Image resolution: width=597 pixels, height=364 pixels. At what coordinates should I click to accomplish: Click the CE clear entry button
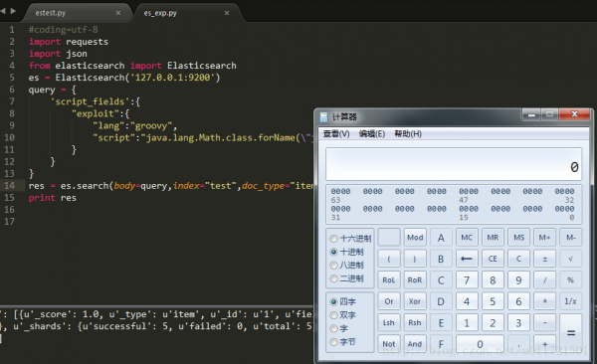(x=493, y=259)
